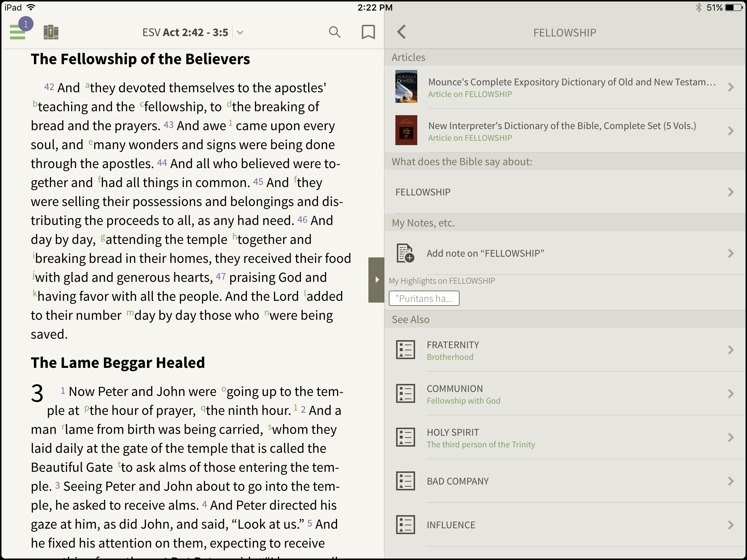Tap footnote 1 after "awe" in verse 43
The image size is (747, 560).
[x=231, y=123]
